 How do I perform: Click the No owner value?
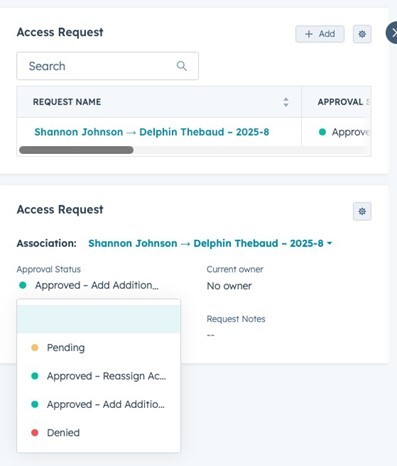pos(229,286)
